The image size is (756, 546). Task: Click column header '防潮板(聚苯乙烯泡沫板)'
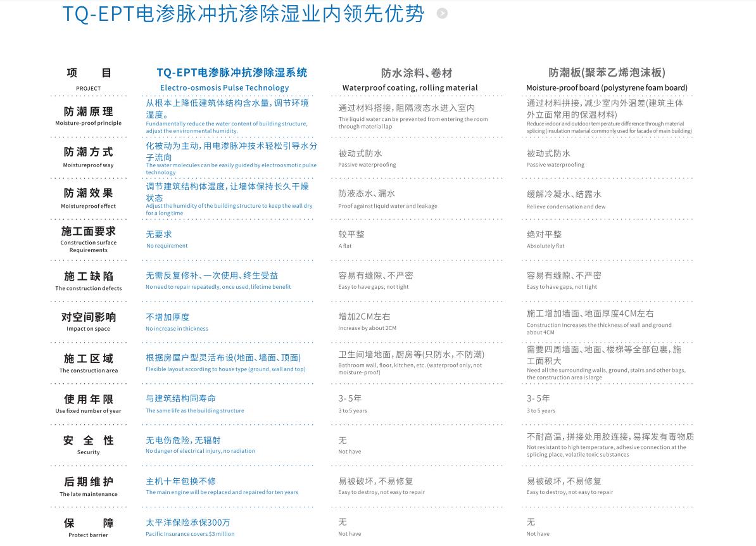607,73
